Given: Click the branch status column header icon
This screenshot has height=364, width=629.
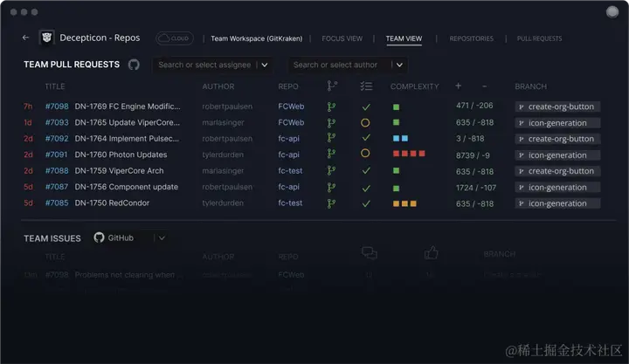Looking at the screenshot, I should click(332, 86).
